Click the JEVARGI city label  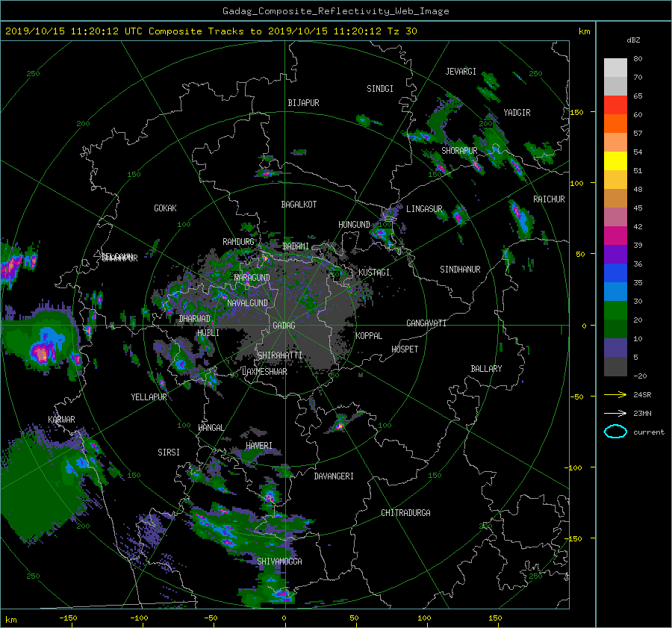click(461, 72)
